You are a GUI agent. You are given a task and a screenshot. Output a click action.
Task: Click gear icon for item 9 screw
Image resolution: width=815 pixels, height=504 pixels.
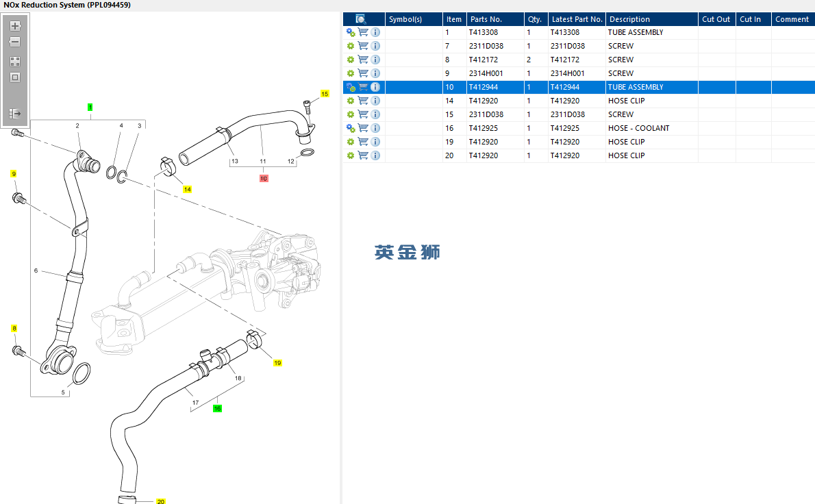coord(351,74)
